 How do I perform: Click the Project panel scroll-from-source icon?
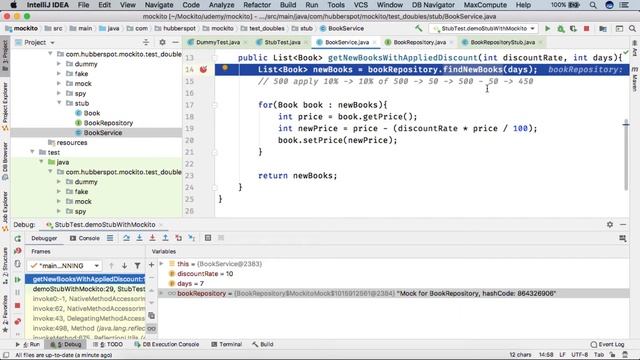(146, 42)
